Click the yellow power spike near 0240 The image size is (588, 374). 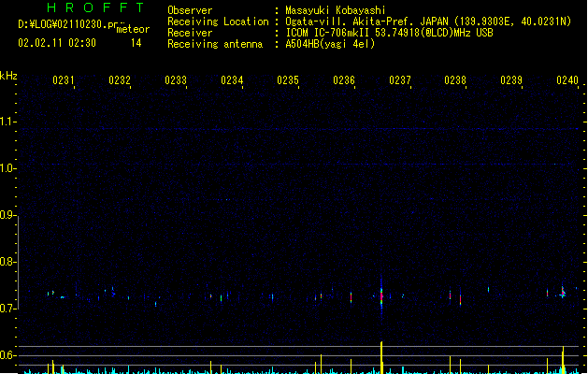(563, 360)
